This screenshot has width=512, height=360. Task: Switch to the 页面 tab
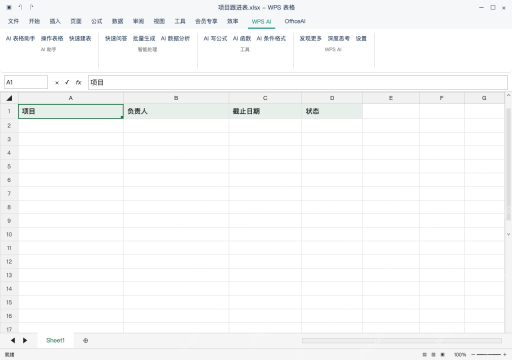click(x=76, y=21)
